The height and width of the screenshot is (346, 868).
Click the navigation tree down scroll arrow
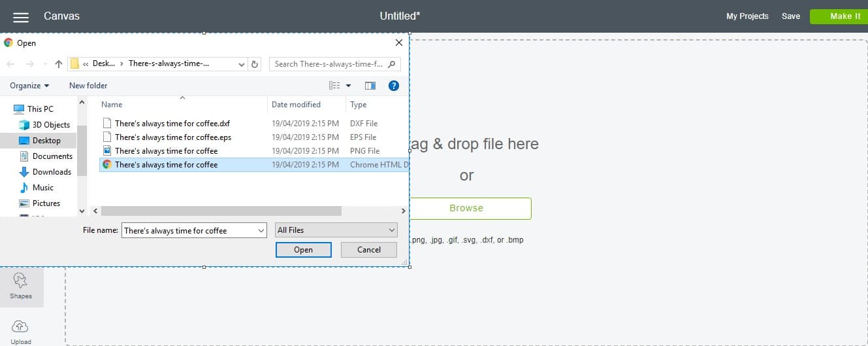(x=82, y=211)
